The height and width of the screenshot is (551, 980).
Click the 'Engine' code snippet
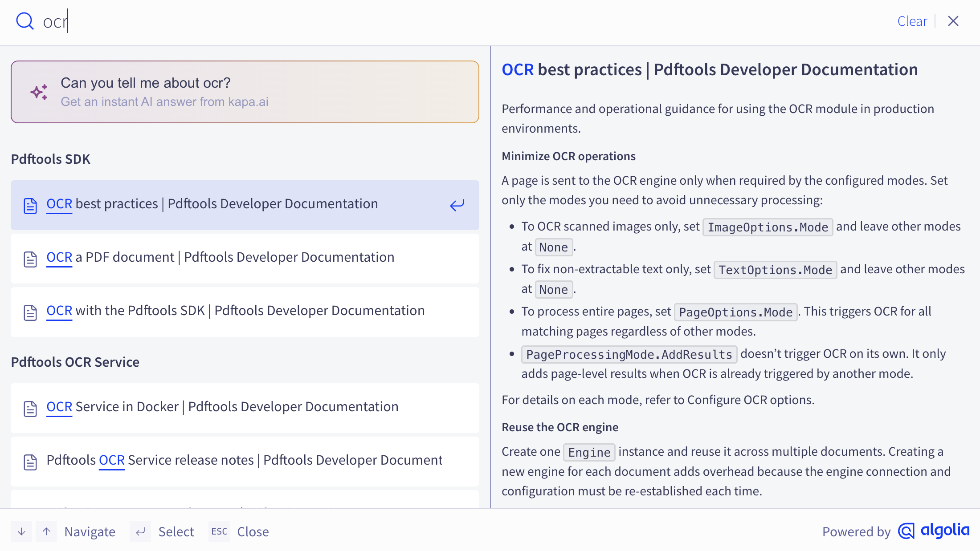(589, 452)
